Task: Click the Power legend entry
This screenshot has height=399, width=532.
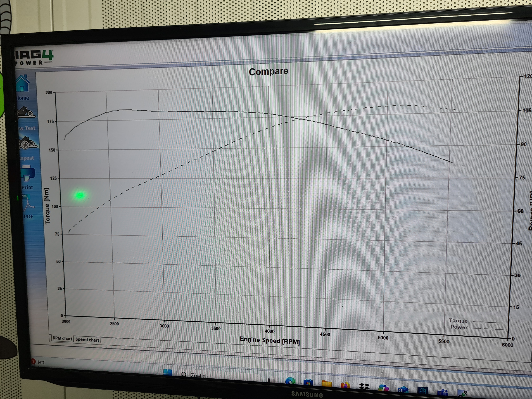Action: point(459,327)
